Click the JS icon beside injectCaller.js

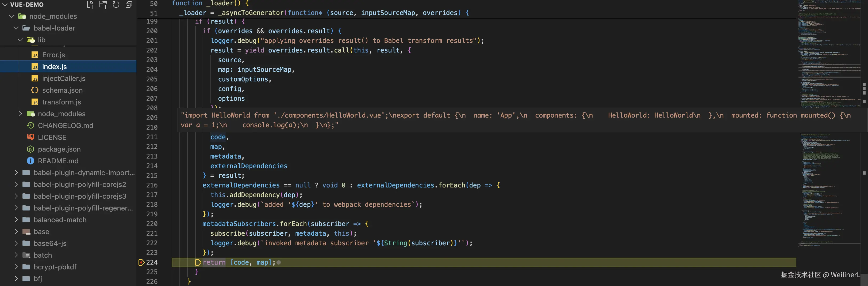(x=35, y=78)
